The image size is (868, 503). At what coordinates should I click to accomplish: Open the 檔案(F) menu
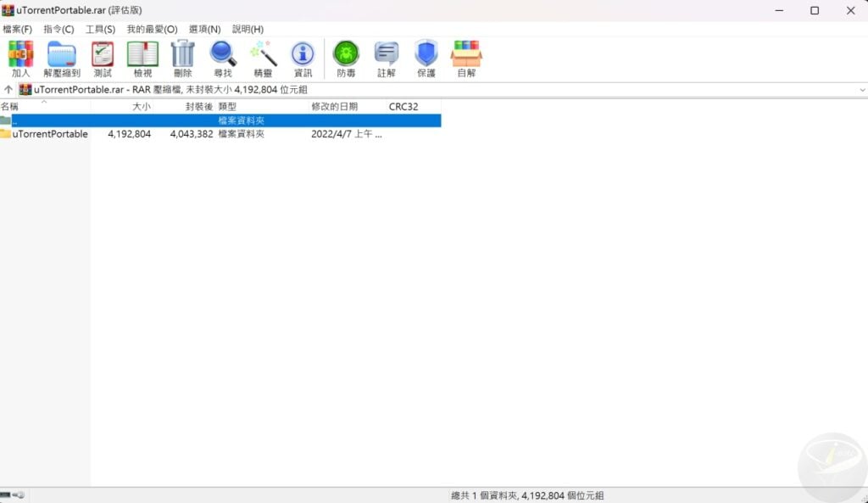[17, 29]
